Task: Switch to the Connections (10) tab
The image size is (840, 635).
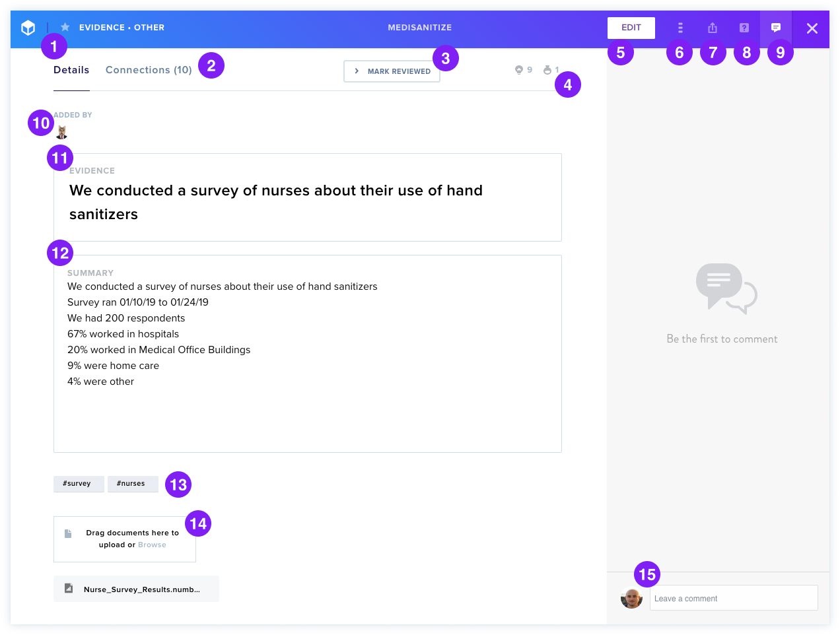Action: 149,70
